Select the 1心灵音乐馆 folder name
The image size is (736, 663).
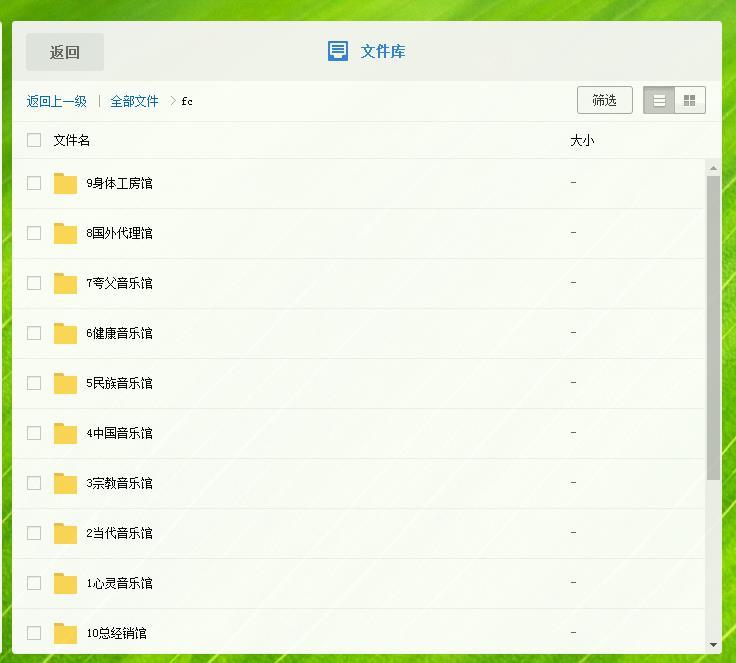click(119, 583)
